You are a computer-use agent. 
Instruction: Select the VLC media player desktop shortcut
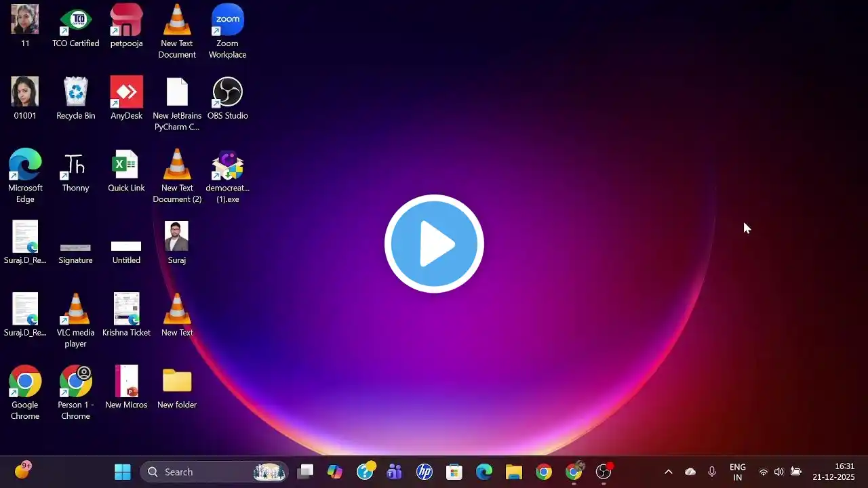coord(75,321)
